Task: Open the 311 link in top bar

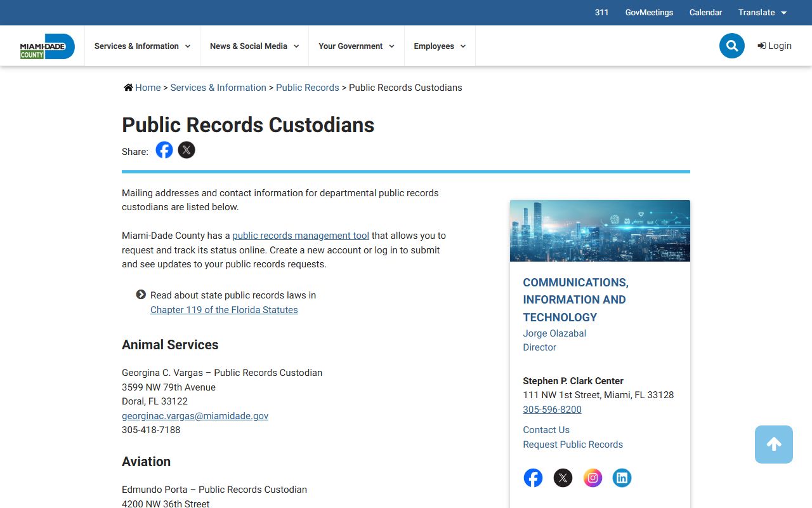Action: pos(601,13)
